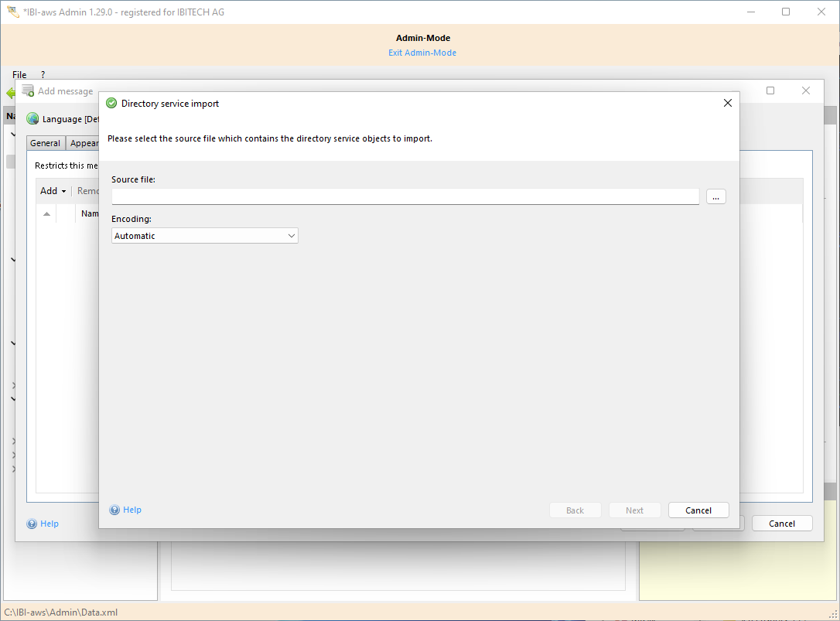Open the Encoding dropdown set to Automatic
The image size is (840, 621).
[x=205, y=236]
